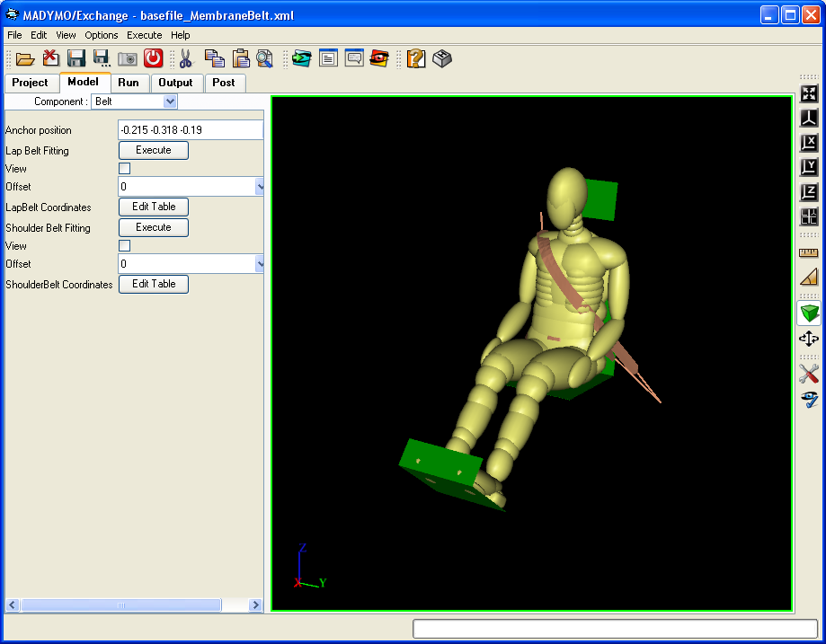Open the Execute menu

click(145, 35)
